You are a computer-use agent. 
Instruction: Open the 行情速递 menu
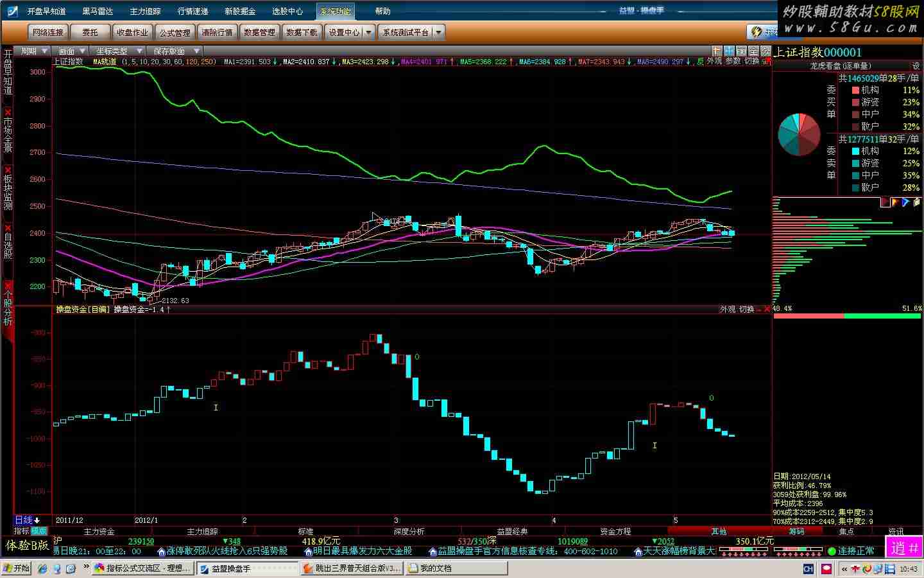point(193,12)
